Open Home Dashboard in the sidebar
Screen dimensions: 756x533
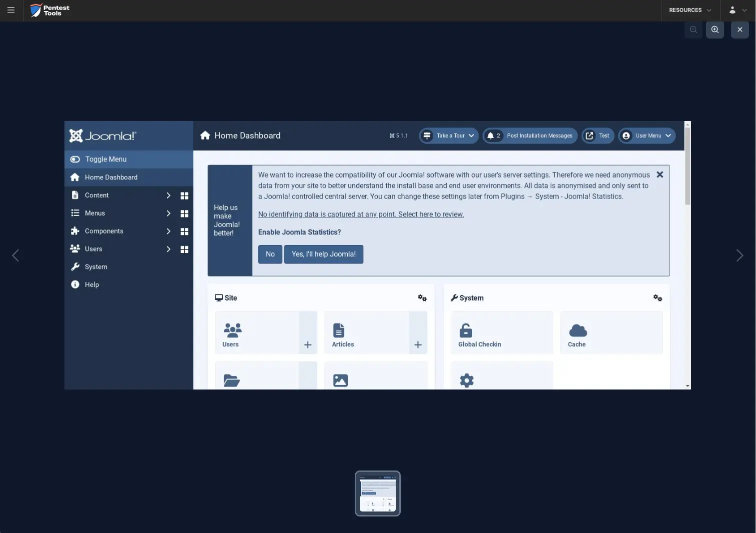[x=129, y=177]
